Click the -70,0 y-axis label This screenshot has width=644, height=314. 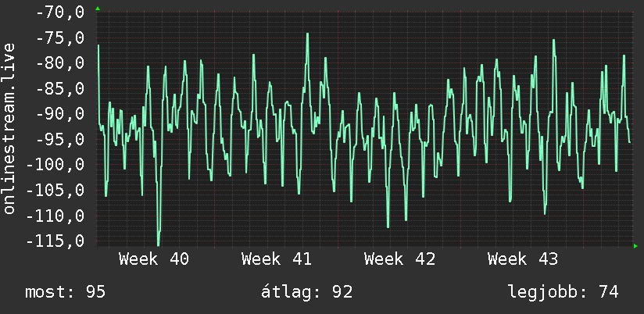click(x=60, y=12)
